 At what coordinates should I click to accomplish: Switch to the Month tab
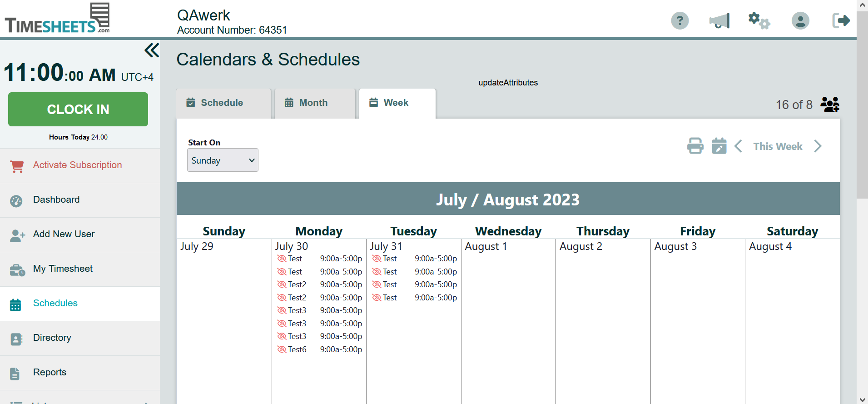tap(315, 103)
